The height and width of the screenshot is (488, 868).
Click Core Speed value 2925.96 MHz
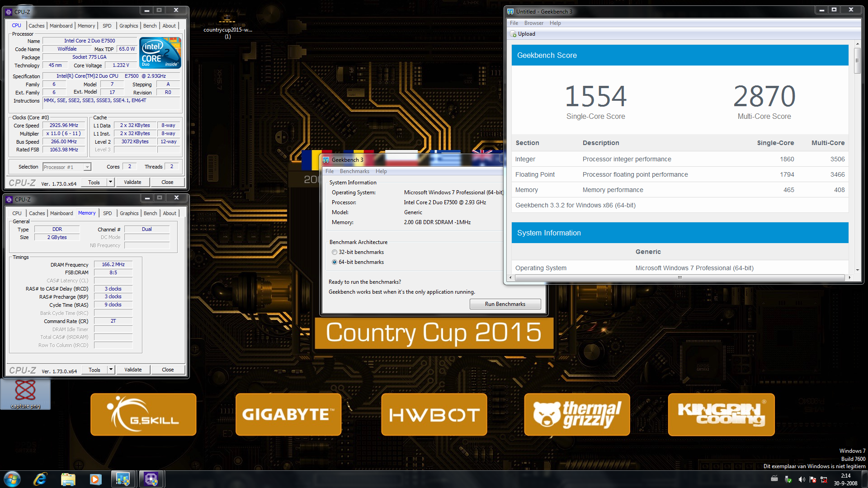[64, 125]
